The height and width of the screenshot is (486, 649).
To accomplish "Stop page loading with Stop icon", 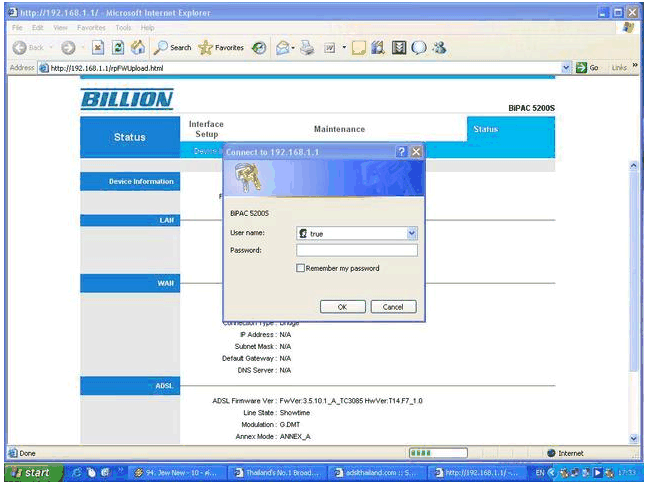I will 98,48.
